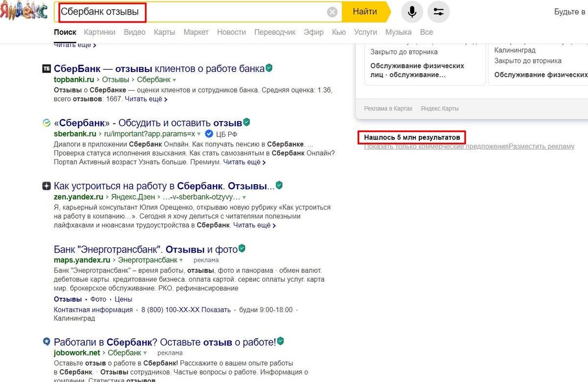Screen dimensions: 588x382
Task: Show all services via Все tab
Action: [426, 32]
